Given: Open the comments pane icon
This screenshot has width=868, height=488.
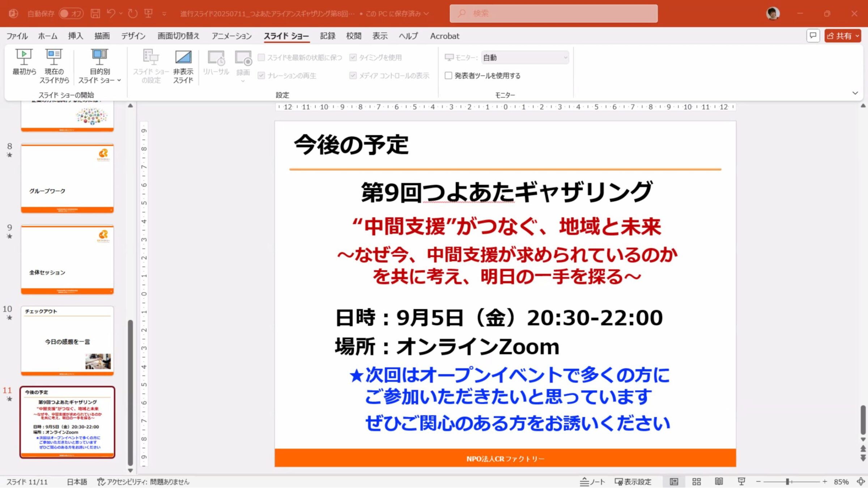Looking at the screenshot, I should [813, 36].
